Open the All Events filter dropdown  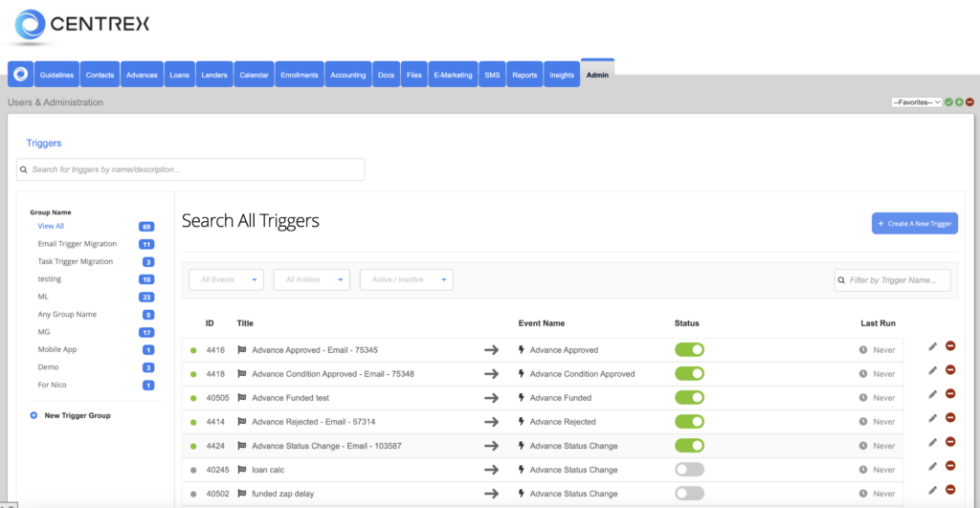point(226,279)
